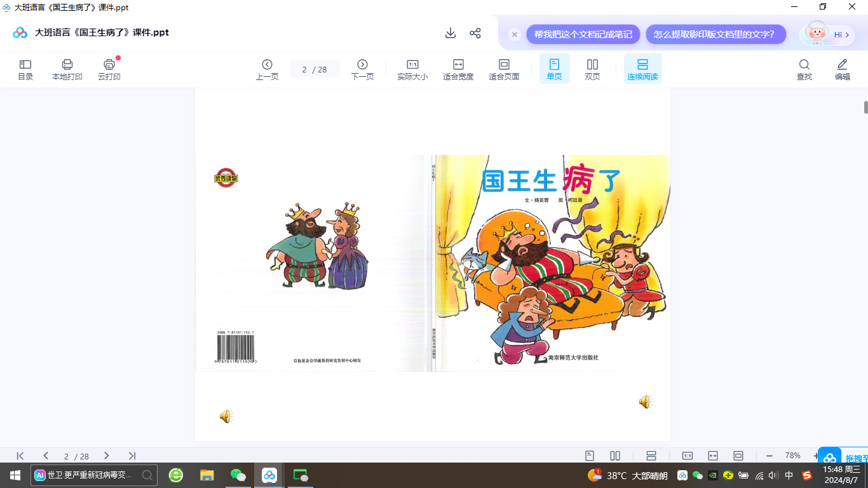
Task: Open the 查找 search tool
Action: tap(804, 70)
